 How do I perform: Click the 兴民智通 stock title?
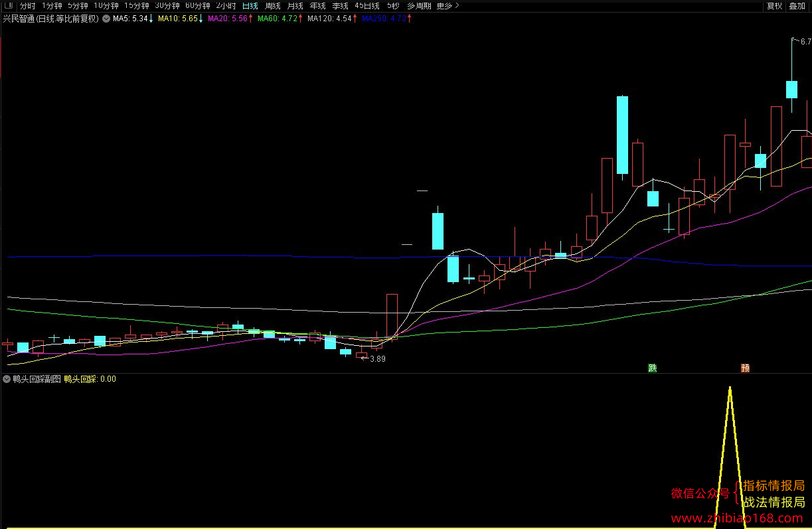coord(19,19)
